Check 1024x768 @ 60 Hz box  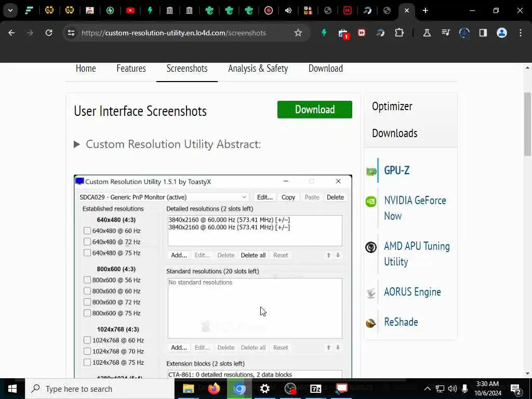[x=87, y=340]
